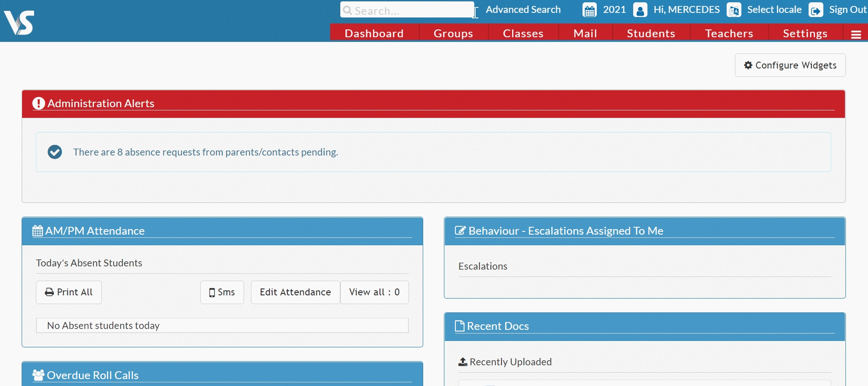Open the Students menu

651,34
